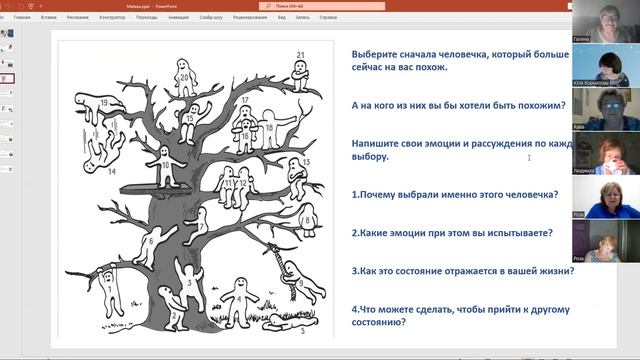Click figure number 13 sitting with crossed arms

[x=297, y=179]
